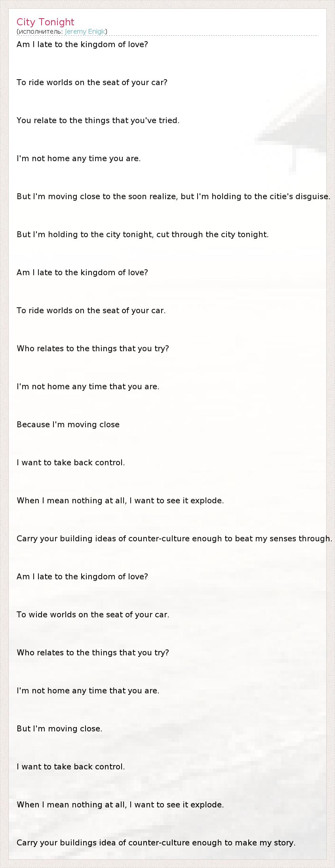Select the lyric "I'm not home any time you are."
This screenshot has width=335, height=868.
point(78,158)
